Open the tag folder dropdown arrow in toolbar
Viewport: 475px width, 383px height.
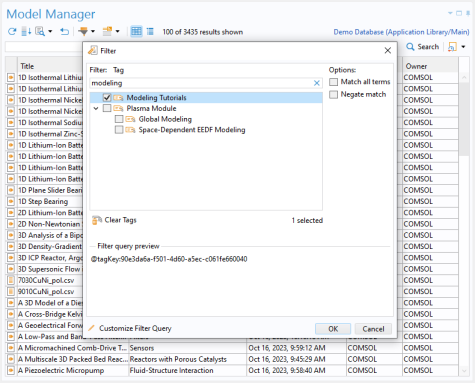tap(117, 32)
